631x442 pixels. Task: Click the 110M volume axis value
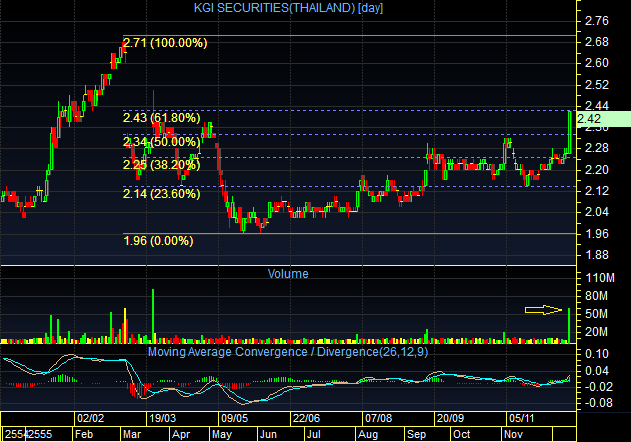(599, 278)
